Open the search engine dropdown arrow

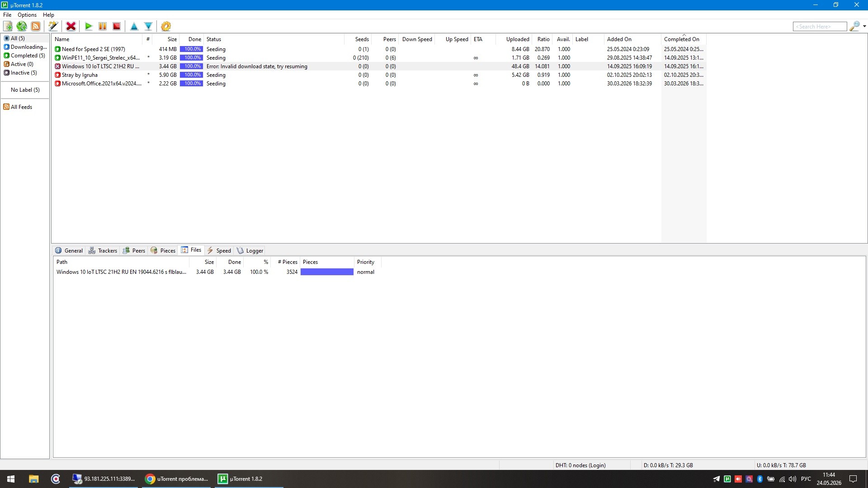864,26
